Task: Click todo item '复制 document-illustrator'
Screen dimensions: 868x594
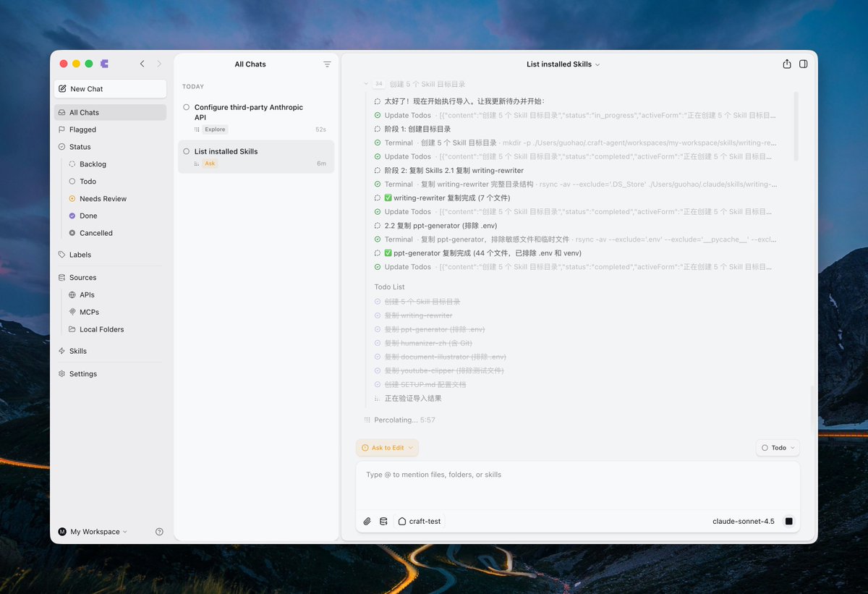Action: (445, 357)
